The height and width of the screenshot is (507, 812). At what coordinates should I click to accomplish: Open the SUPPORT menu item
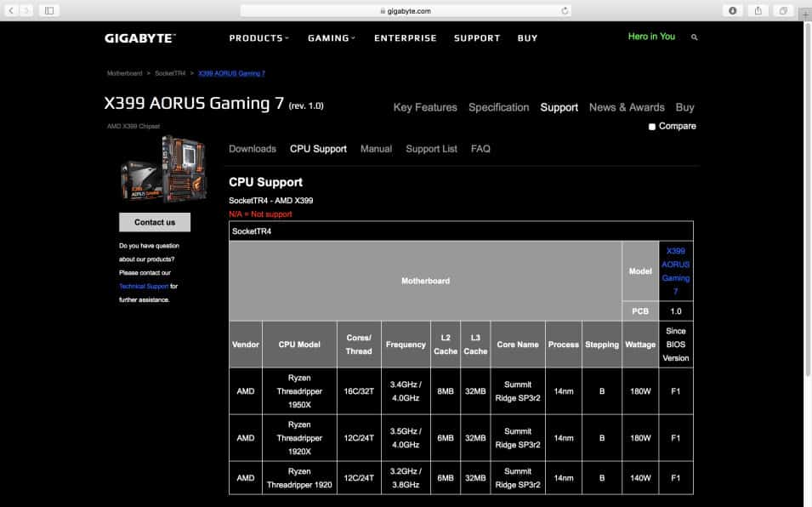click(477, 38)
